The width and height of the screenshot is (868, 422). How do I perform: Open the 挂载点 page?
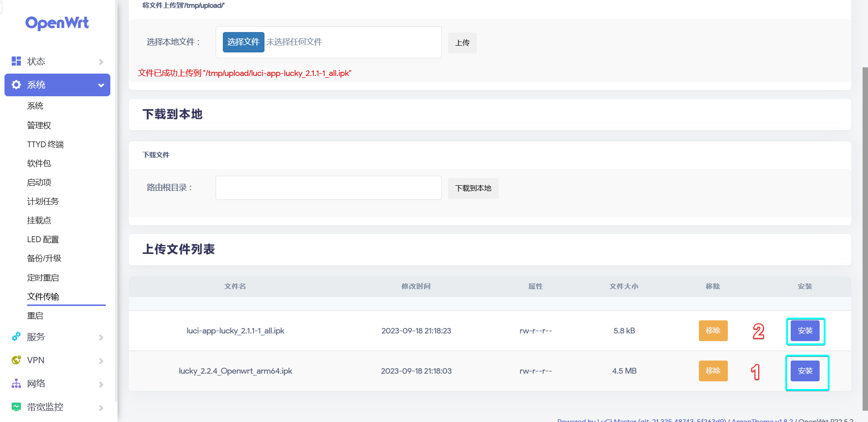(x=39, y=220)
